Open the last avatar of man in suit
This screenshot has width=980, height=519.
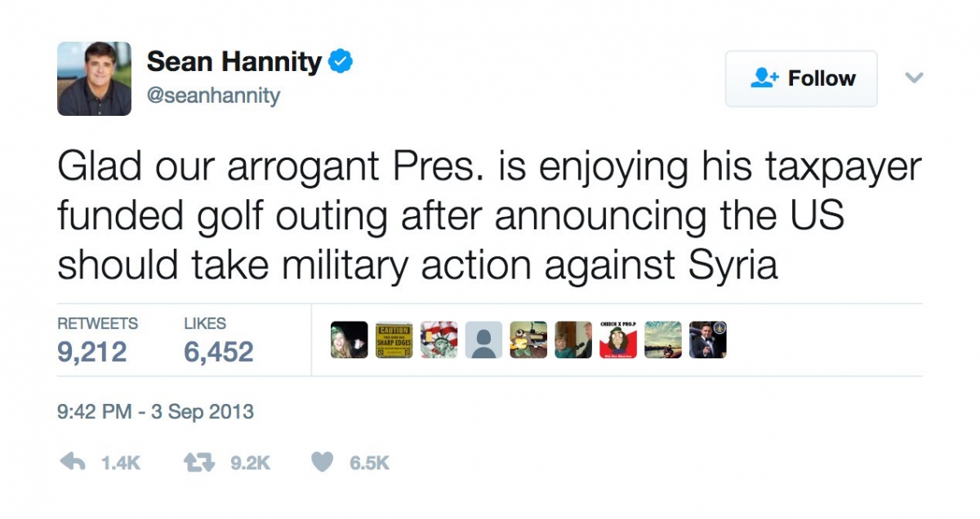708,340
